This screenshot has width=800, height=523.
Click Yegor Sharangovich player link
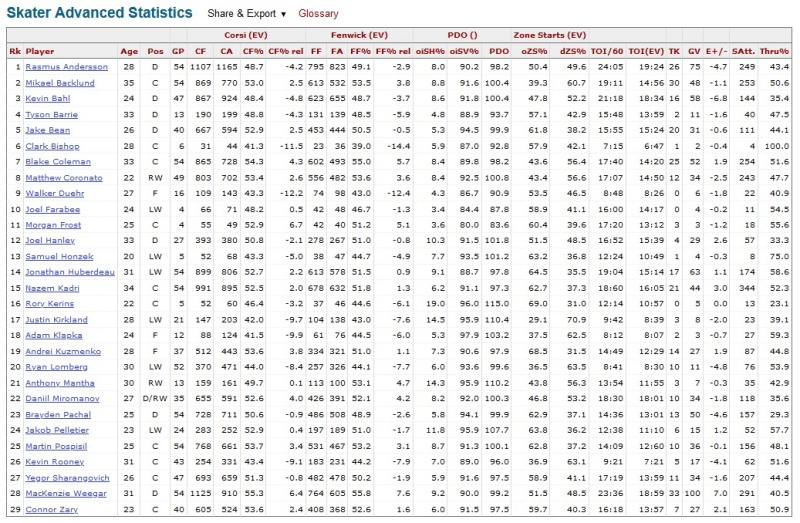pyautogui.click(x=67, y=478)
